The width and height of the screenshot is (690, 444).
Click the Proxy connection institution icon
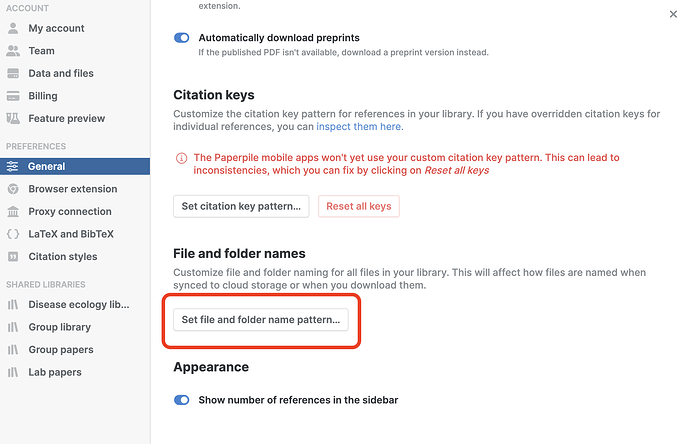[13, 211]
